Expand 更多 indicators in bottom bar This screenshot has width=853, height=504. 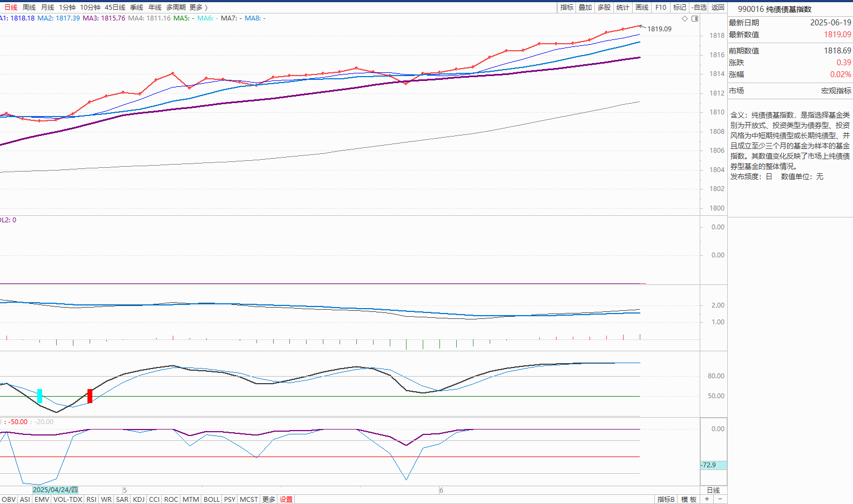269,500
